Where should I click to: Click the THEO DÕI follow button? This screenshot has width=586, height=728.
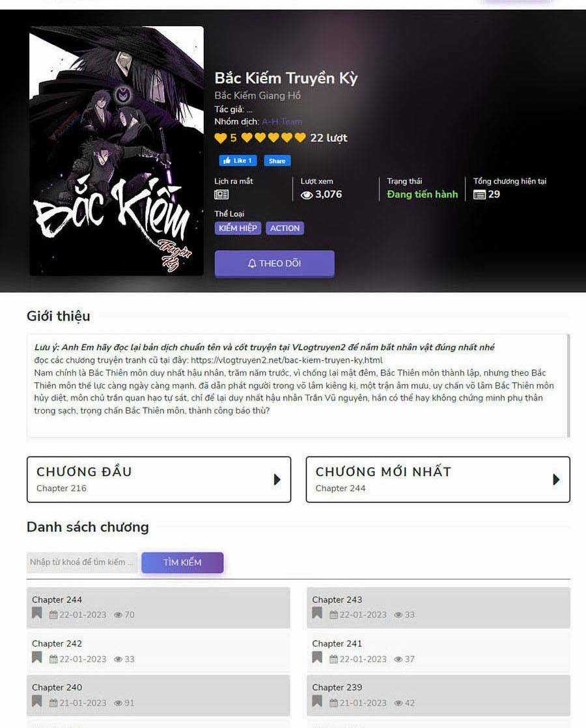274,263
